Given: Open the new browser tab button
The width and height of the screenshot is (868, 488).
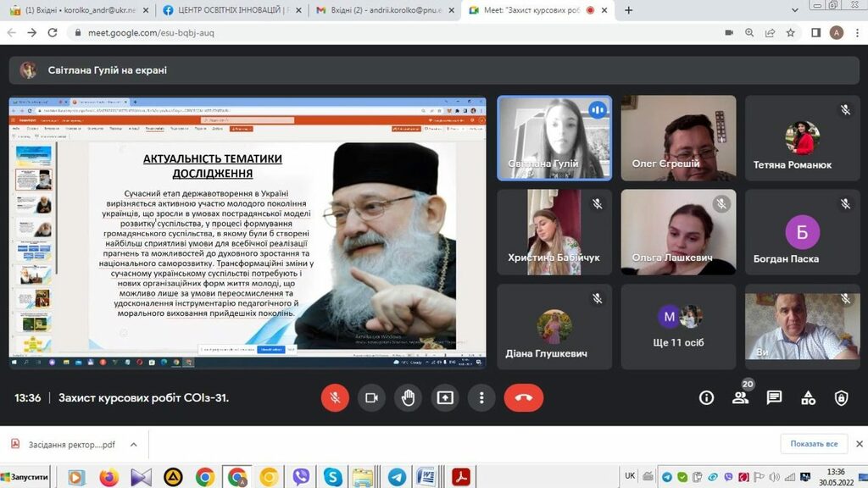Looking at the screenshot, I should click(x=628, y=10).
